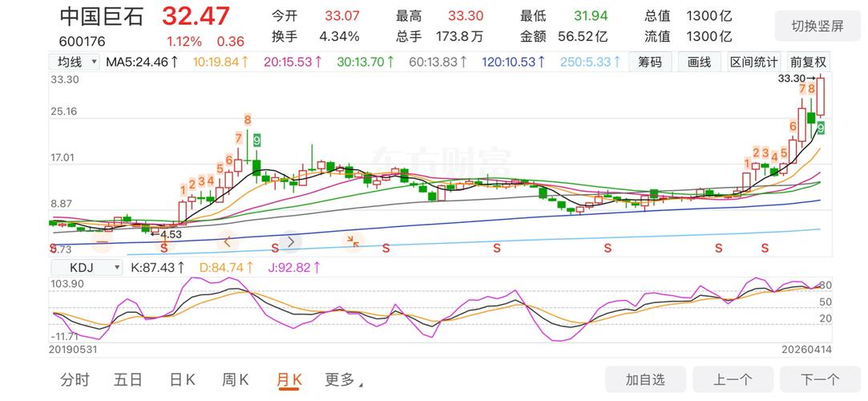
Task: Click the 流值 label
Action: [x=657, y=37]
